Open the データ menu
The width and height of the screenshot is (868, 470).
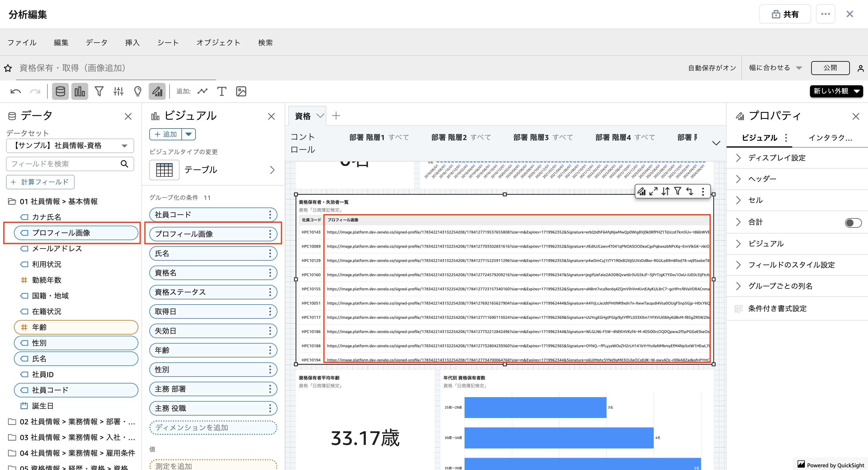tap(96, 42)
